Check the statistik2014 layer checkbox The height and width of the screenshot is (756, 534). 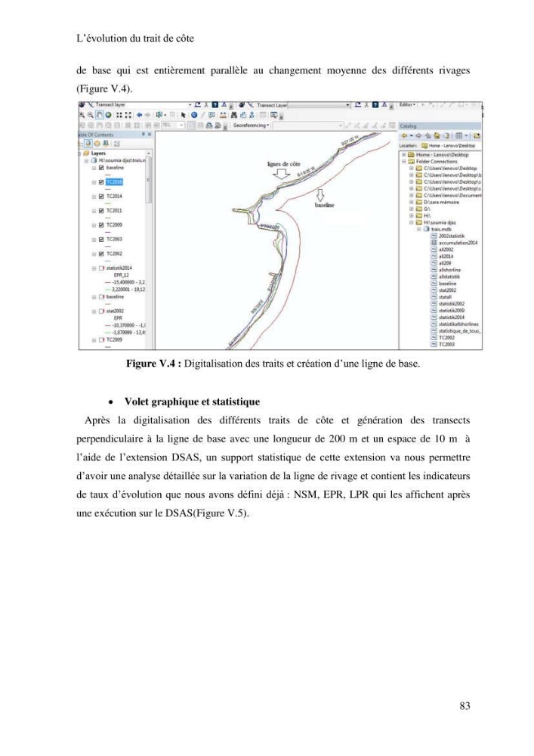[x=101, y=268]
